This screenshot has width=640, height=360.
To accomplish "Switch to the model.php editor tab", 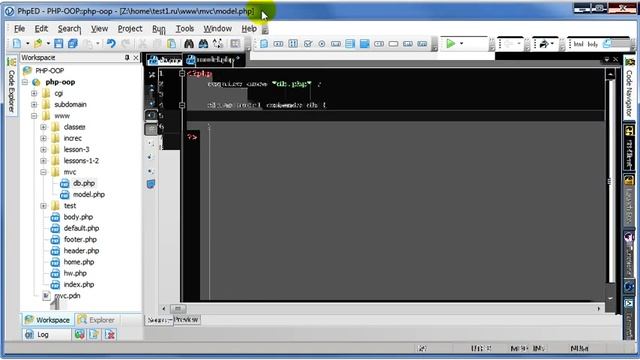I will 214,60.
